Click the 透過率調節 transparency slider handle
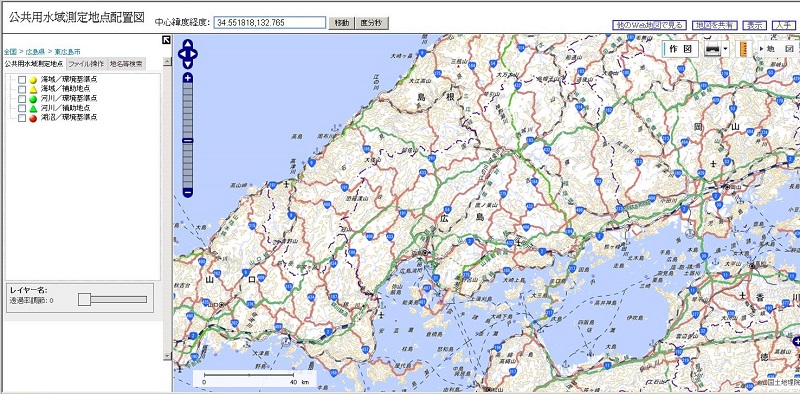800x394 pixels. (x=84, y=300)
